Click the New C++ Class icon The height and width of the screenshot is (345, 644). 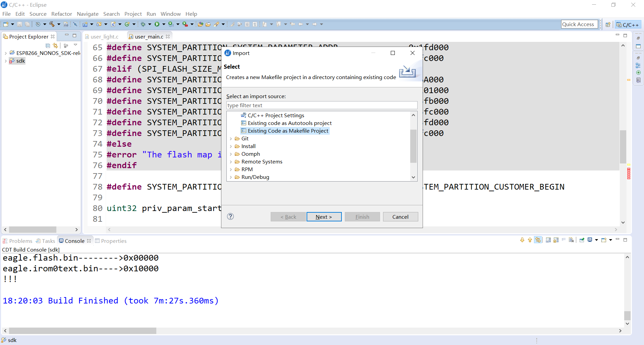coord(127,24)
